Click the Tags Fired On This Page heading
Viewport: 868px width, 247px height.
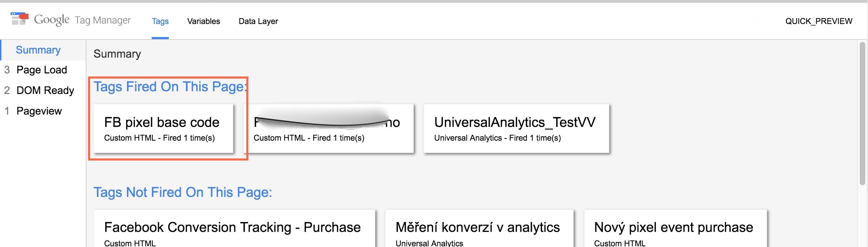[x=170, y=87]
